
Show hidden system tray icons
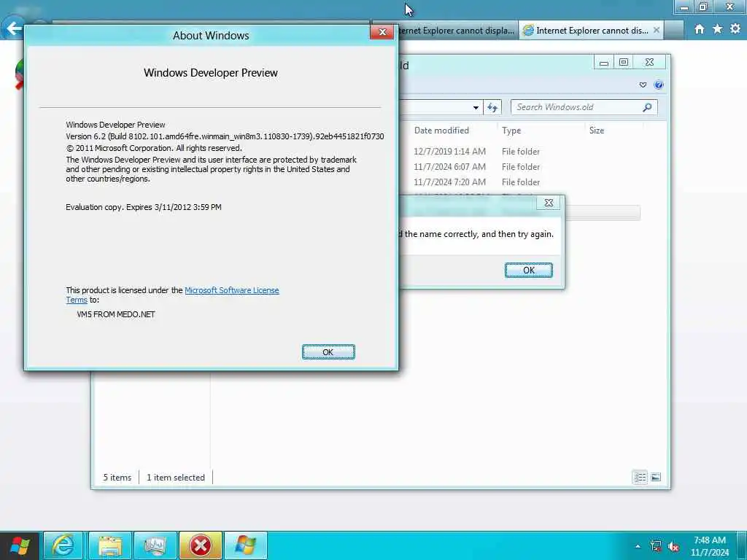click(x=638, y=546)
